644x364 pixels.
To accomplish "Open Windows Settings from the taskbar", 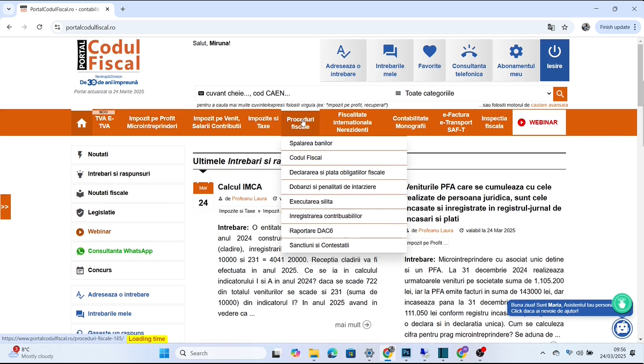I will [369, 353].
